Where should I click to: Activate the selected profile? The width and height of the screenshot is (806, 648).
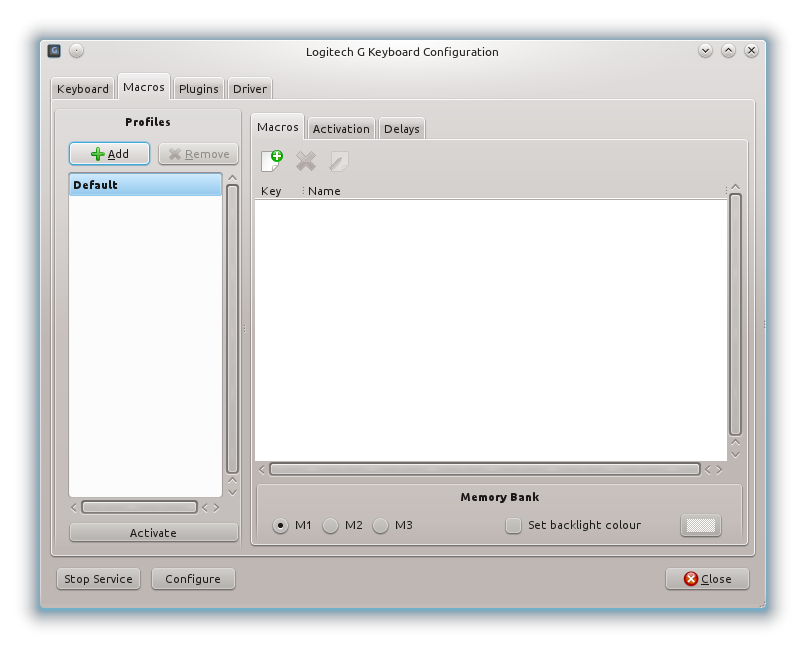click(153, 533)
